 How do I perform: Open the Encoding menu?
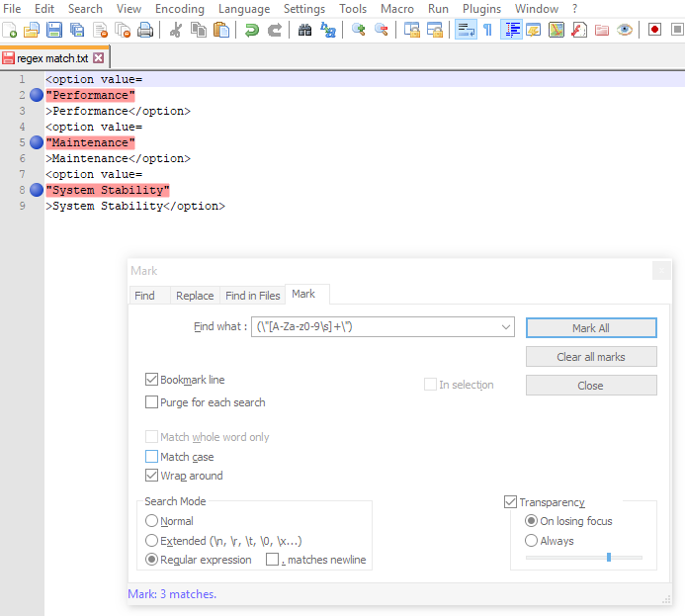tap(179, 9)
